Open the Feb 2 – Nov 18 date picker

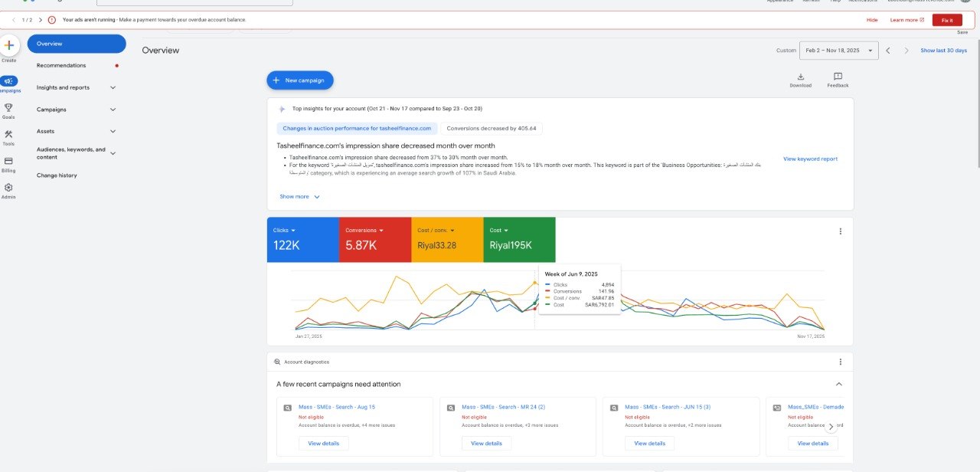coord(838,51)
